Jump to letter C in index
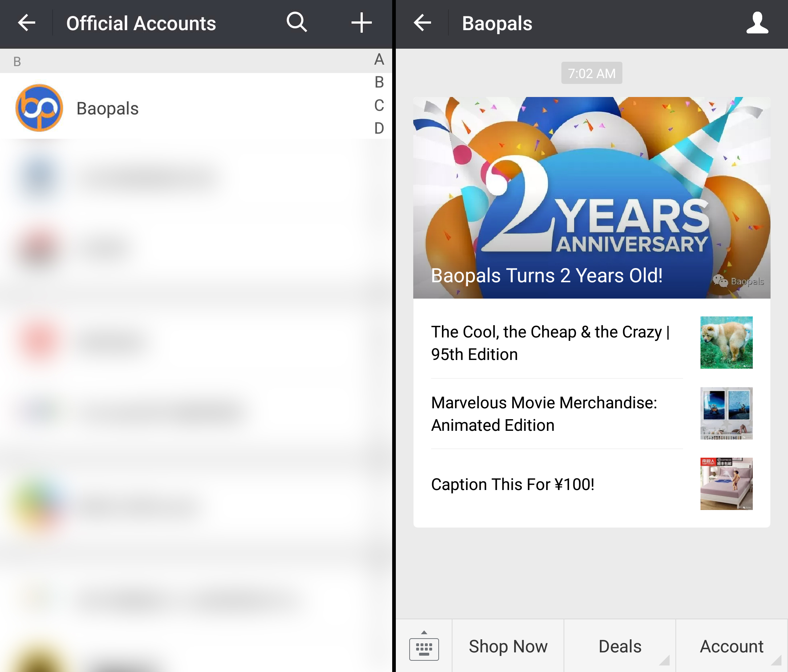This screenshot has width=788, height=672. click(379, 105)
